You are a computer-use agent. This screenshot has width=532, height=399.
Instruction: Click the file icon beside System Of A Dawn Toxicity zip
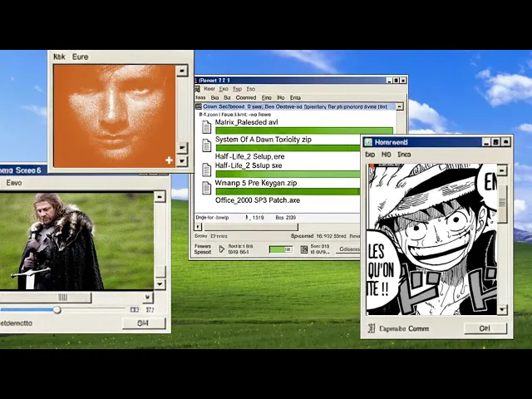coord(207,145)
